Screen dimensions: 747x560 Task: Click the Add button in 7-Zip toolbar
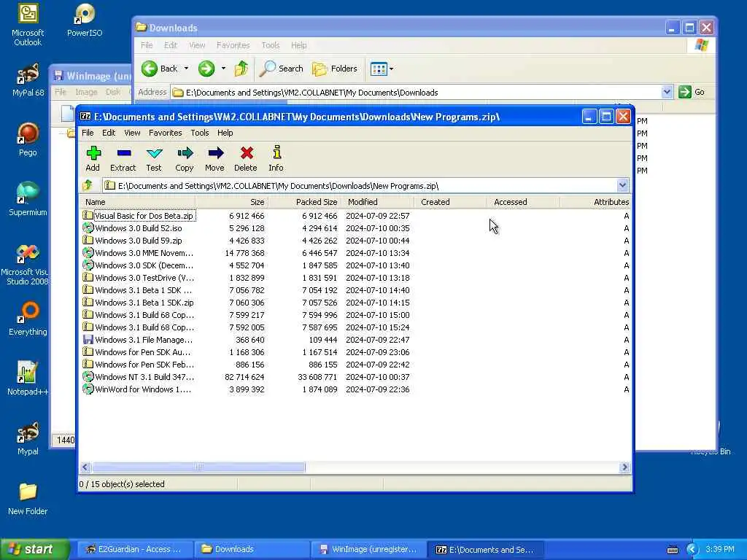click(x=93, y=158)
